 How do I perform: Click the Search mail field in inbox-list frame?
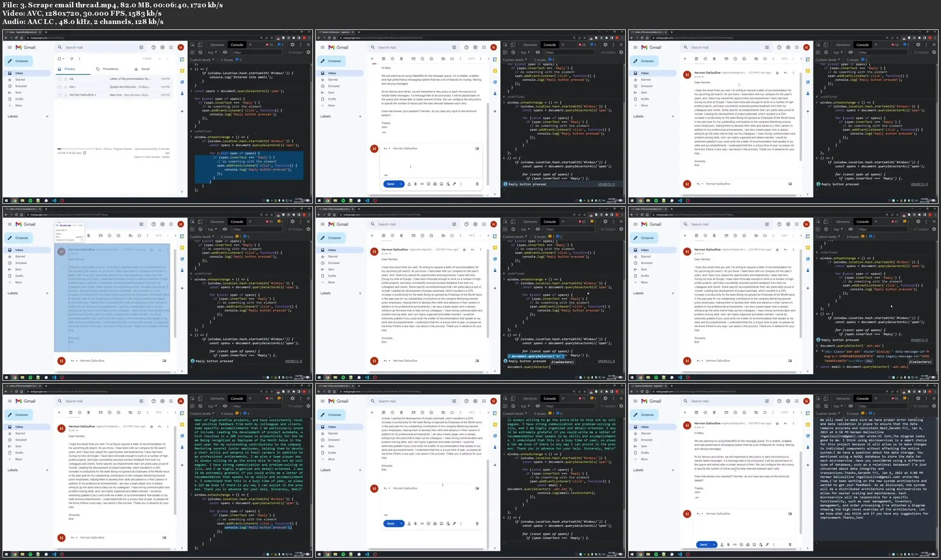tap(101, 48)
